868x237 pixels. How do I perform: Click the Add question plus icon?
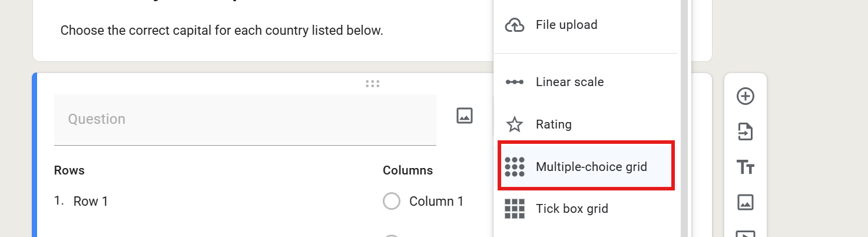pos(746,96)
